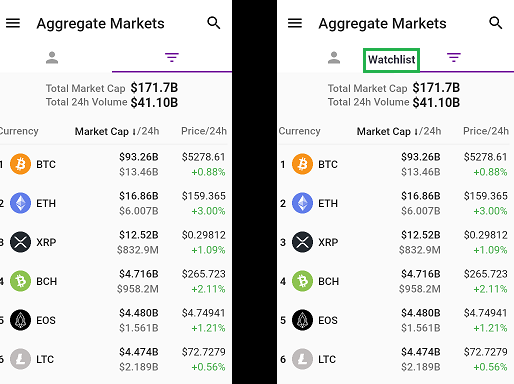
Task: Select person profile tab in left screen
Action: coord(52,58)
